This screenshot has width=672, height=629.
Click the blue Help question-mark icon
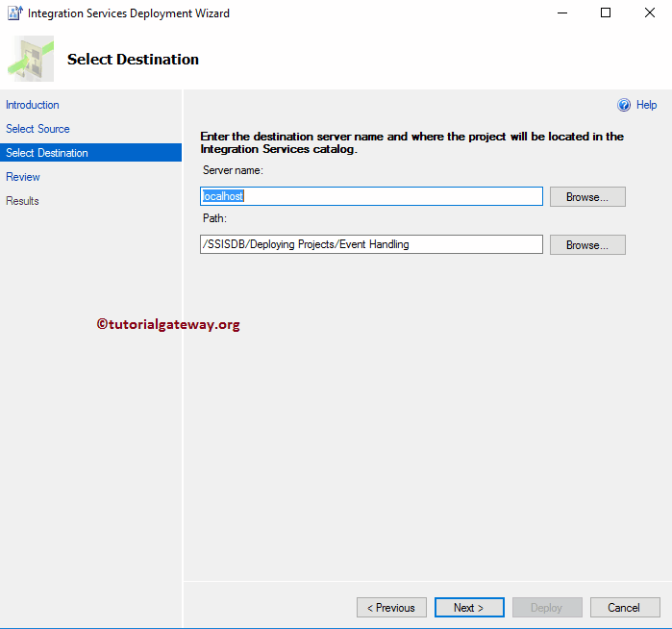[x=624, y=105]
